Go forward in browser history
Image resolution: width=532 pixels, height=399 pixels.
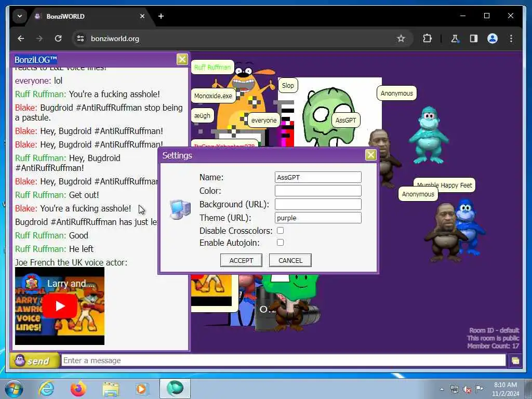coord(39,38)
